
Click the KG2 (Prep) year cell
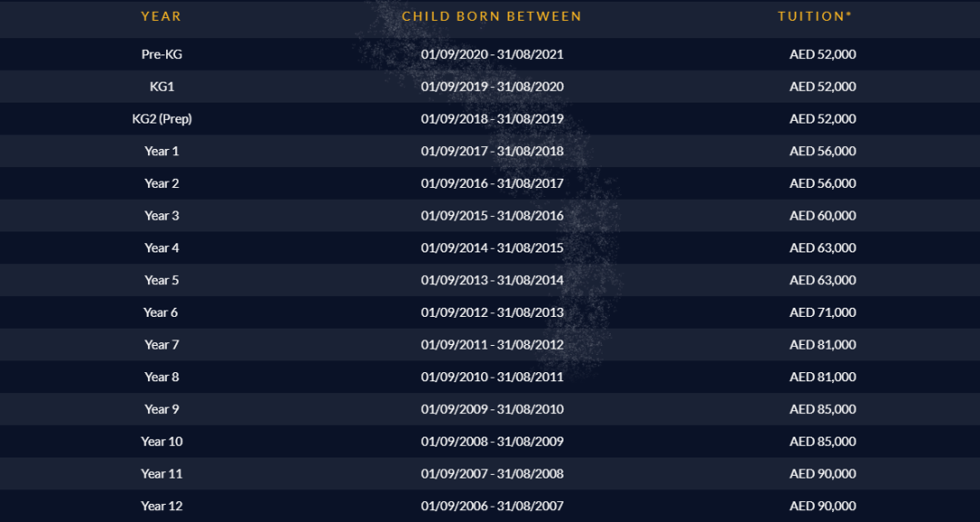pos(162,119)
